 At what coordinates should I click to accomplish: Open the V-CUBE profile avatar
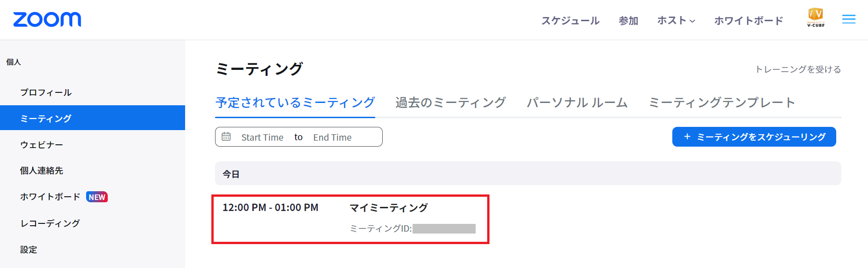point(816,18)
